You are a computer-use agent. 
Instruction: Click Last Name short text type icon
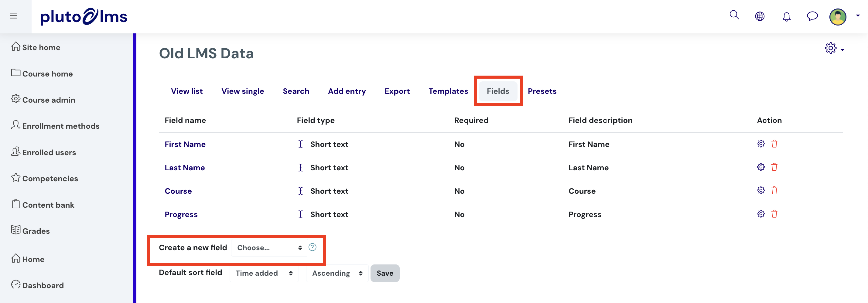tap(301, 168)
